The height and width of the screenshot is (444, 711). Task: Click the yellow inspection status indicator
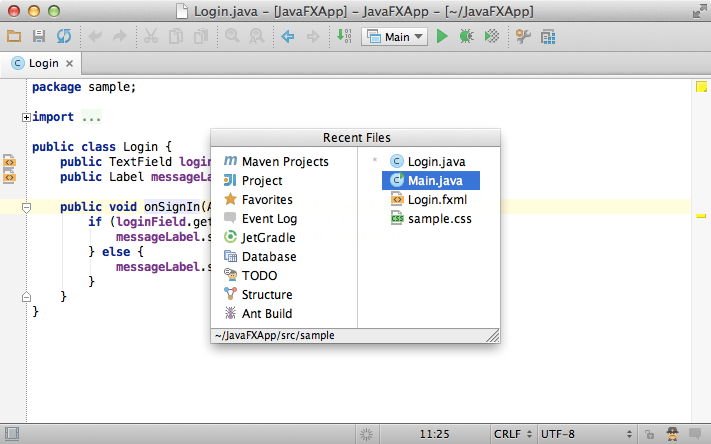pos(701,87)
